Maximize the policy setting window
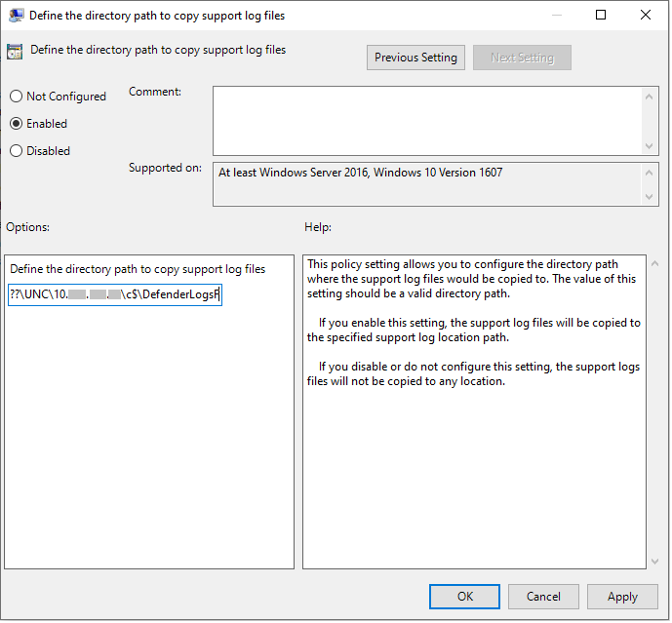 click(x=601, y=16)
